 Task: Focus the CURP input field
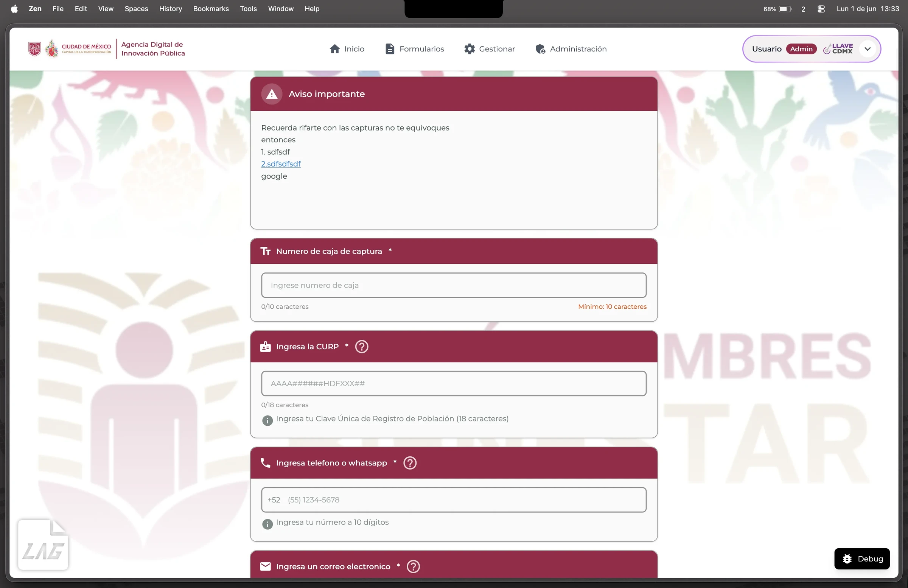[x=454, y=383]
